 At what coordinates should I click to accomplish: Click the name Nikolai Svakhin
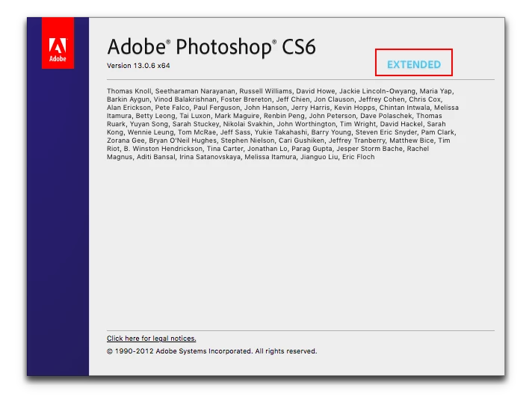[247, 124]
